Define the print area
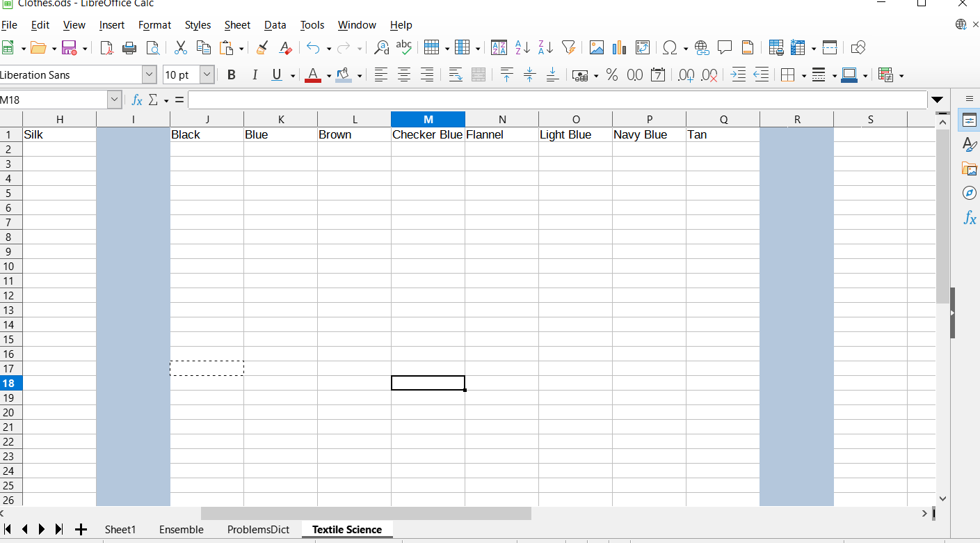The width and height of the screenshot is (980, 543). pos(776,47)
